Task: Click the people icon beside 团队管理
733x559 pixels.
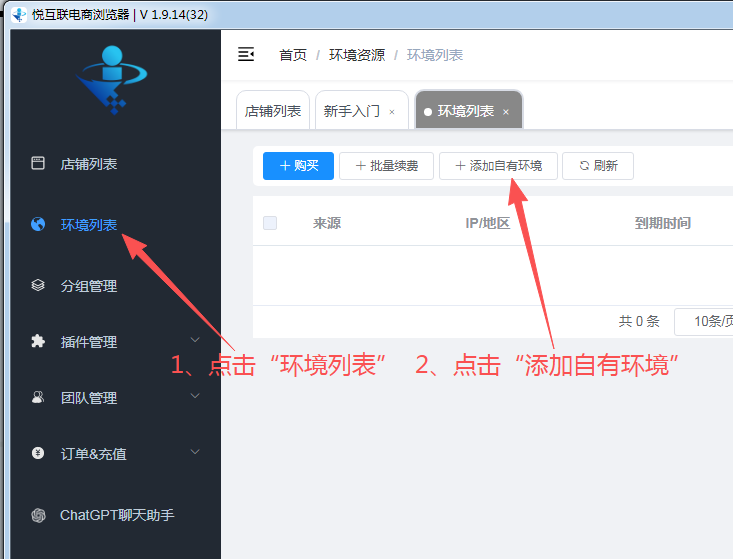Action: point(38,397)
